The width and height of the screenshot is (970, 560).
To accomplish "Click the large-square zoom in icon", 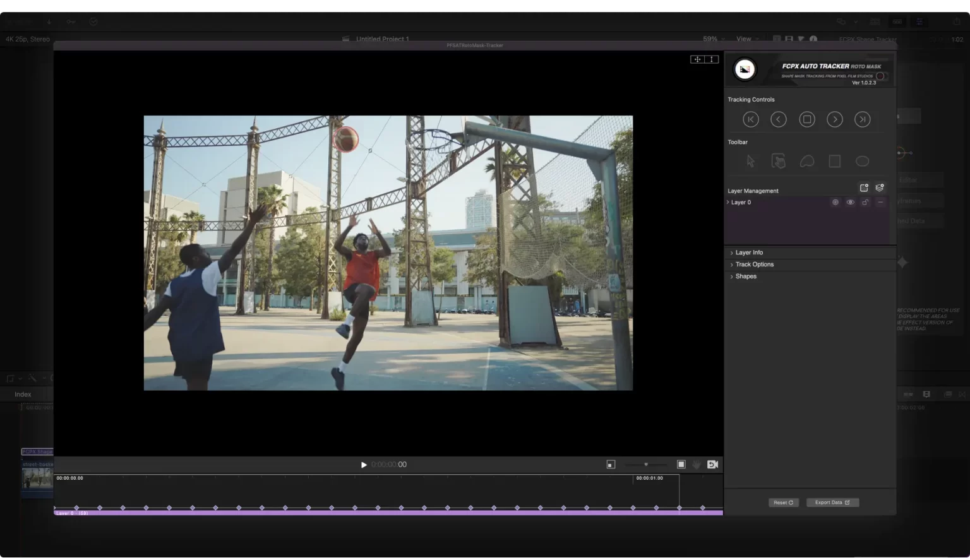I will tap(681, 465).
